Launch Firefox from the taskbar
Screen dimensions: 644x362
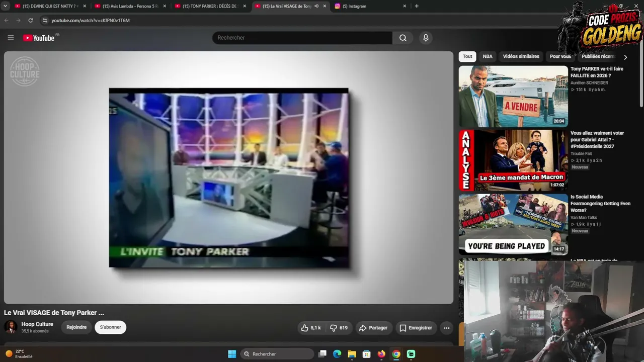[x=381, y=354]
